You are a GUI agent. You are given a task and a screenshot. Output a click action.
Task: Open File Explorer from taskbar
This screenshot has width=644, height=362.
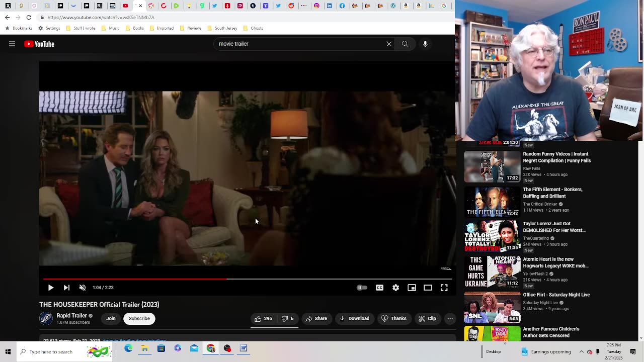click(x=144, y=348)
